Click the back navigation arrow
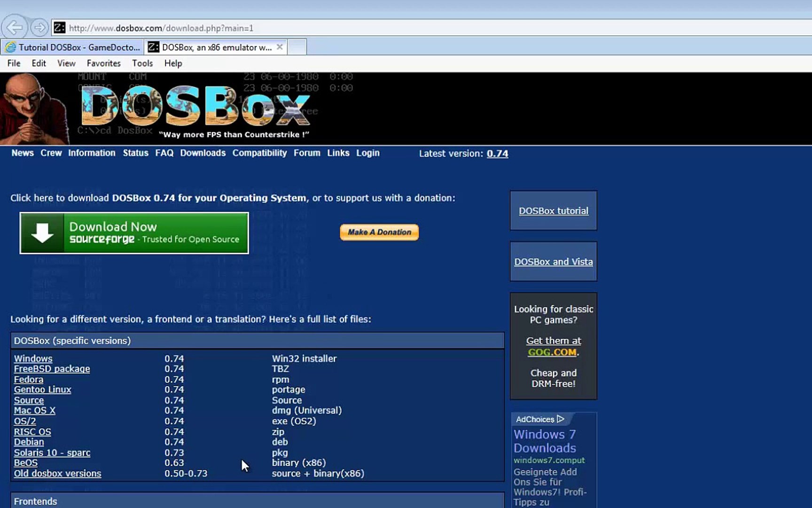Screen dimensions: 812x508 [x=15, y=28]
